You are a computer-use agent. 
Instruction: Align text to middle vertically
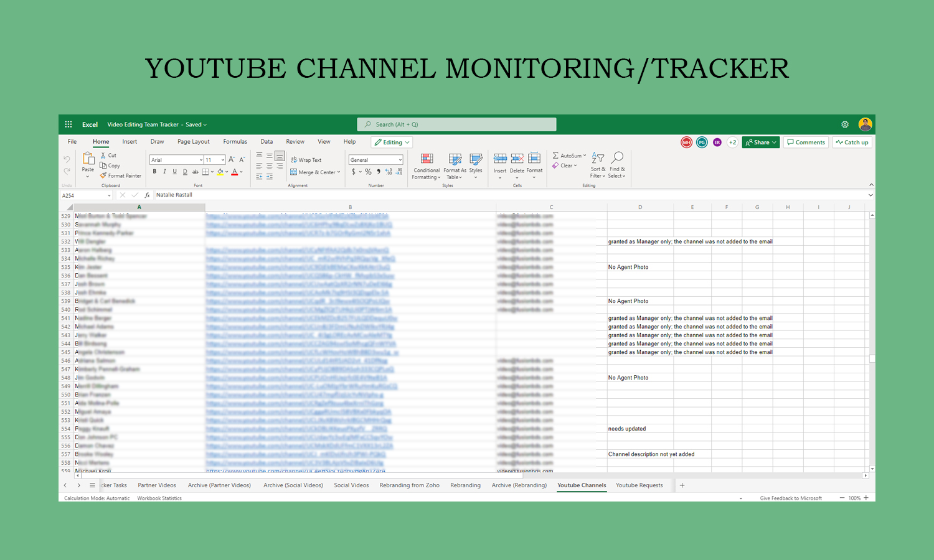coord(270,156)
